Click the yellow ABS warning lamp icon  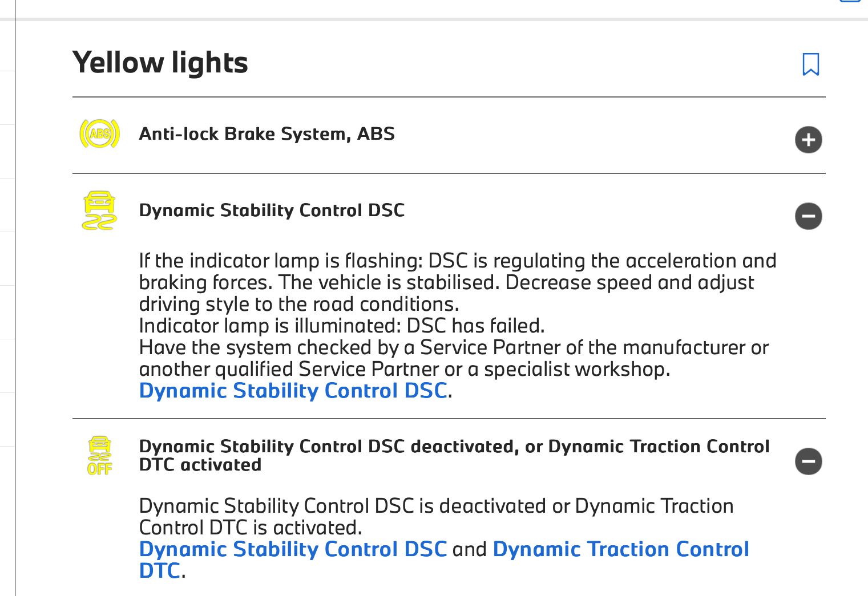coord(99,134)
